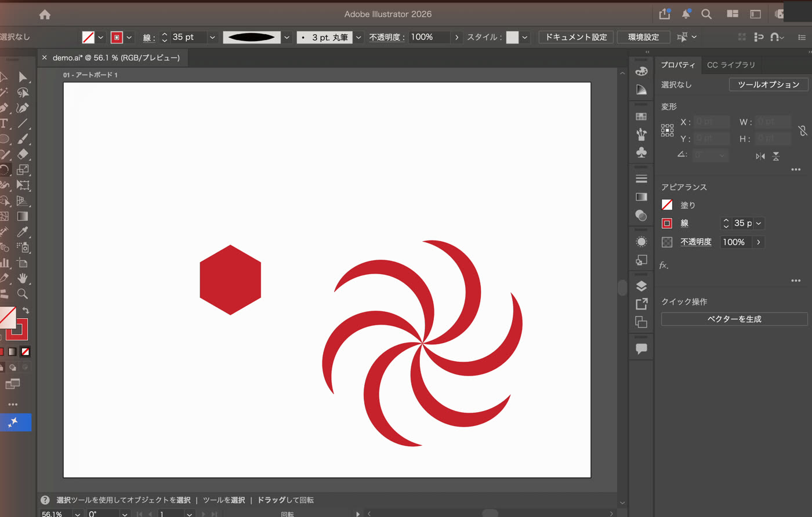Open the Color panel palette icon
This screenshot has height=517, width=812.
coord(641,71)
